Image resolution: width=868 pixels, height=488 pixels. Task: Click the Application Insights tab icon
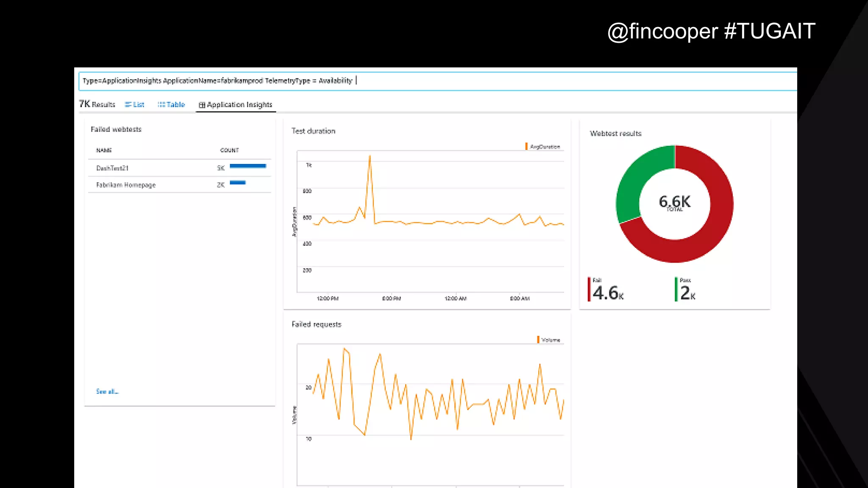click(x=202, y=105)
